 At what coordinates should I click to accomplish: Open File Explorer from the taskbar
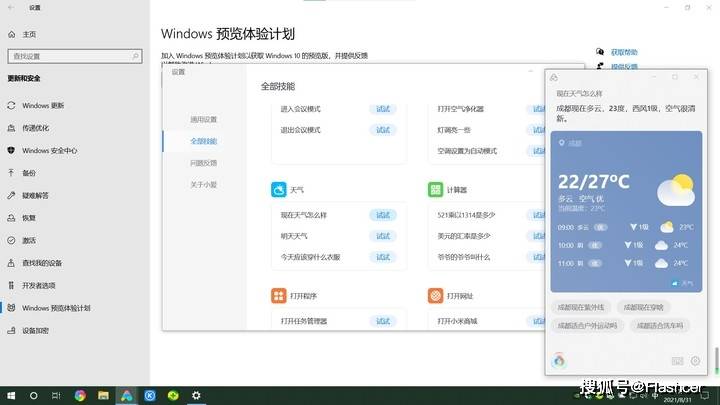[x=103, y=395]
